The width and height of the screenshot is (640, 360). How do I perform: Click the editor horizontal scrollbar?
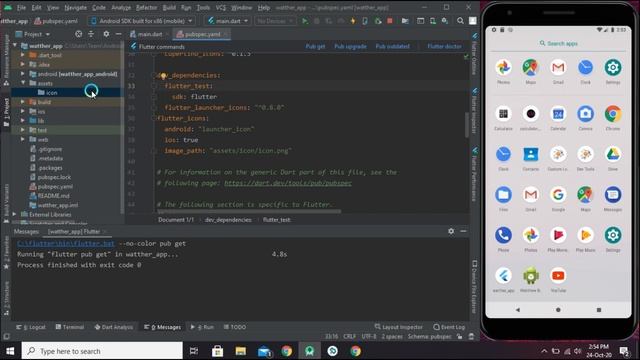click(x=249, y=211)
